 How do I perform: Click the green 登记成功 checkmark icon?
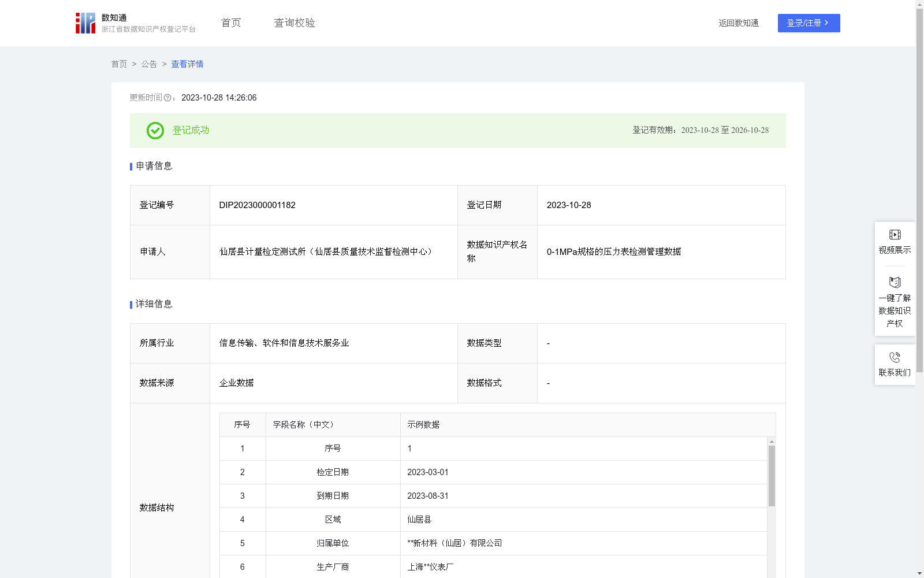[x=155, y=131]
